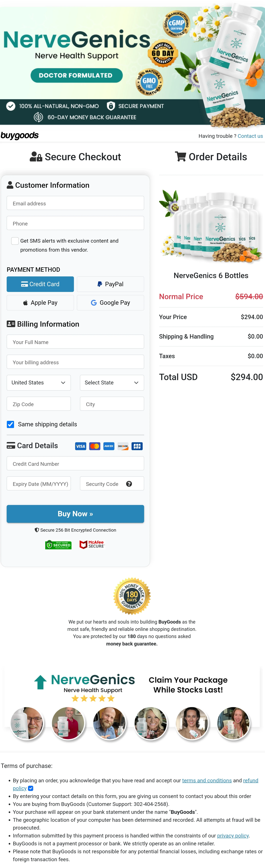The image size is (265, 868).
Task: Click the Visa card icon
Action: click(81, 446)
